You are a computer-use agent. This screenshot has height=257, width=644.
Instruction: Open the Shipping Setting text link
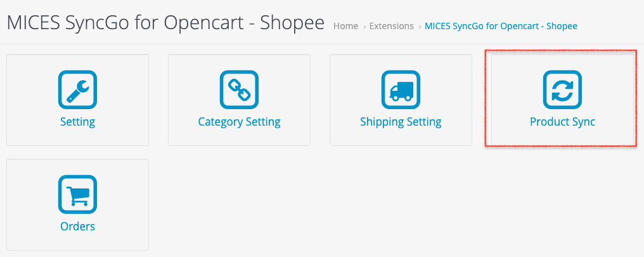coord(401,122)
